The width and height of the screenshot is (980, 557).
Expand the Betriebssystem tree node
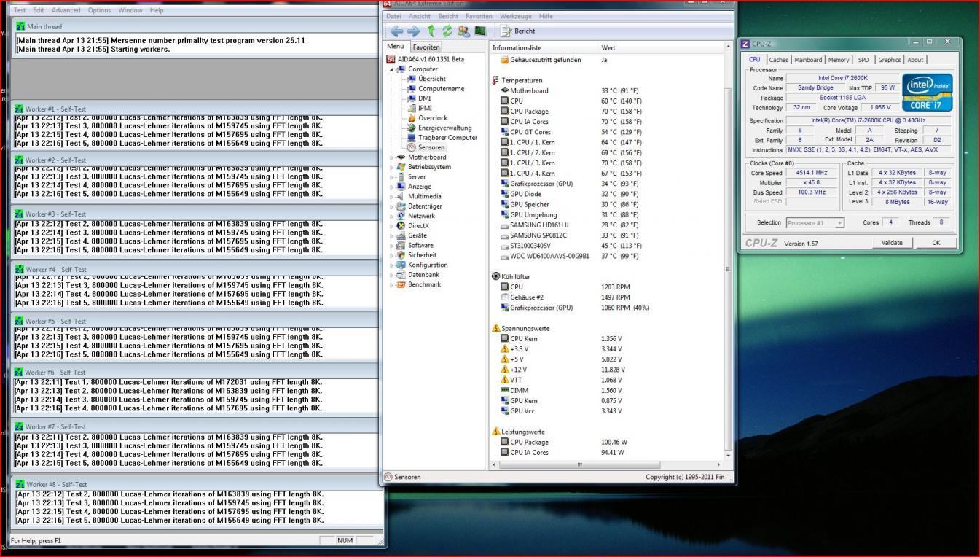[x=391, y=167]
